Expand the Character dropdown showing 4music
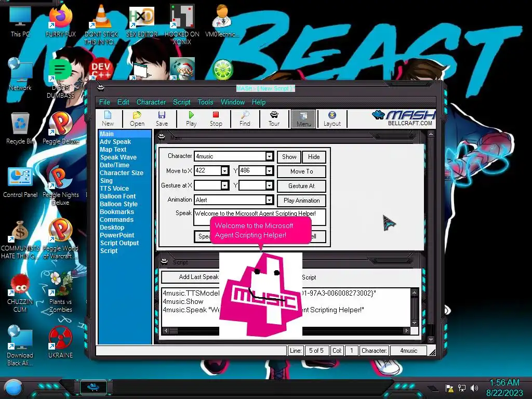The image size is (532, 399). tap(269, 156)
